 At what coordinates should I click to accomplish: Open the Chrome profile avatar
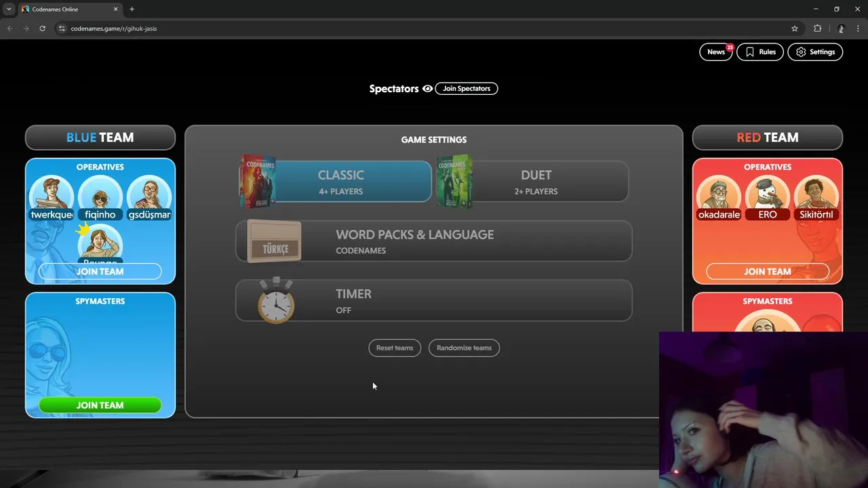[x=841, y=28]
